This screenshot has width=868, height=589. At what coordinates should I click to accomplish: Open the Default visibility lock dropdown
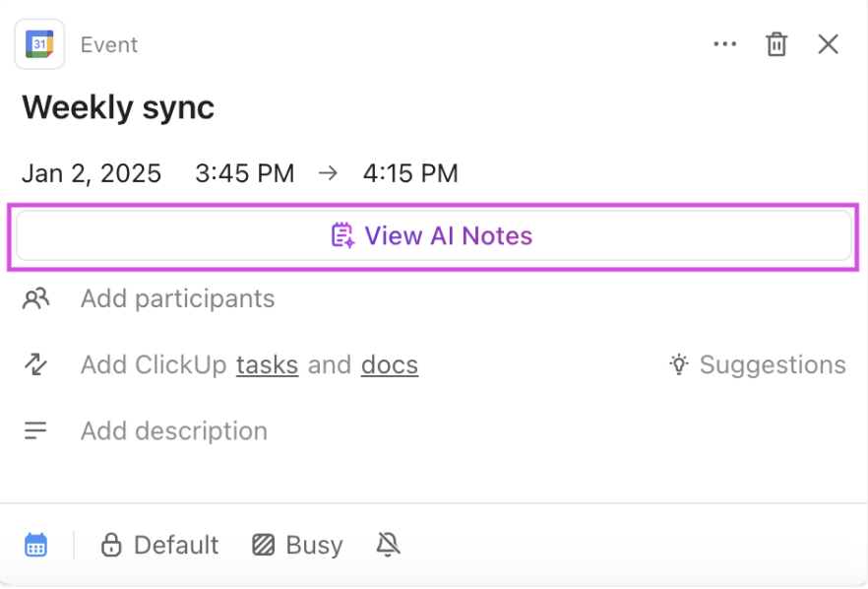pos(160,545)
